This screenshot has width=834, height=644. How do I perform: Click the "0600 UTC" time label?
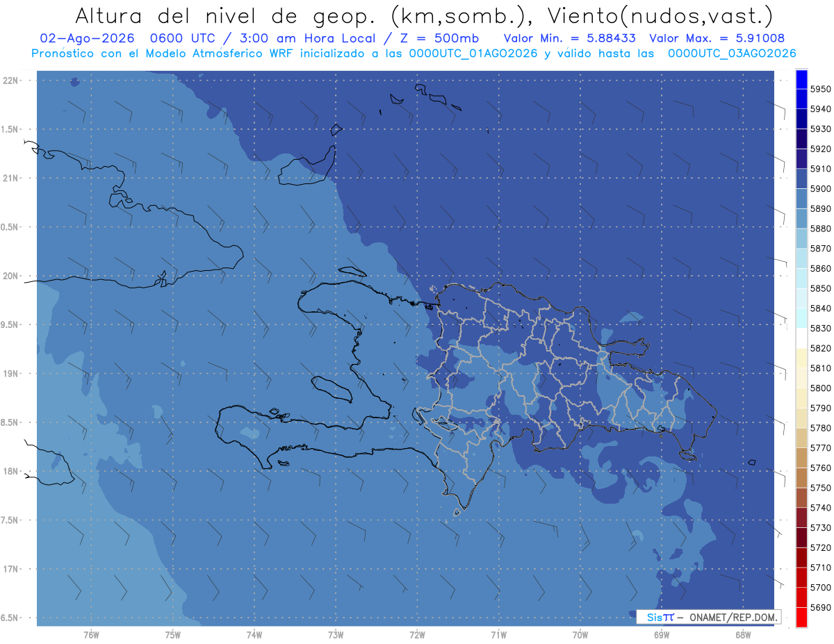pos(185,38)
